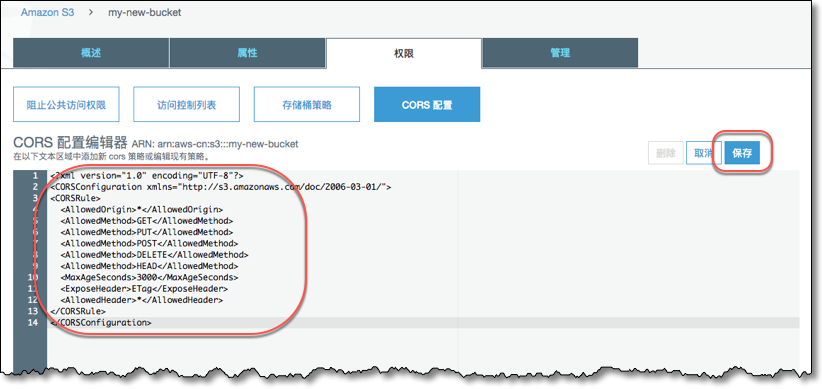Screen dimensions: 822x389
Task: Click the closing </CORSRule> line
Action: coord(78,311)
